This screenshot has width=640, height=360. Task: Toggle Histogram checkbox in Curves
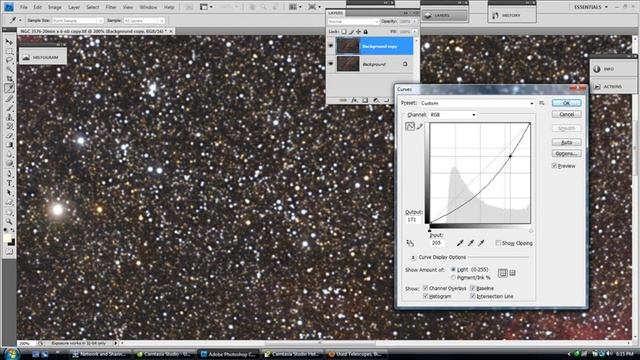point(425,296)
